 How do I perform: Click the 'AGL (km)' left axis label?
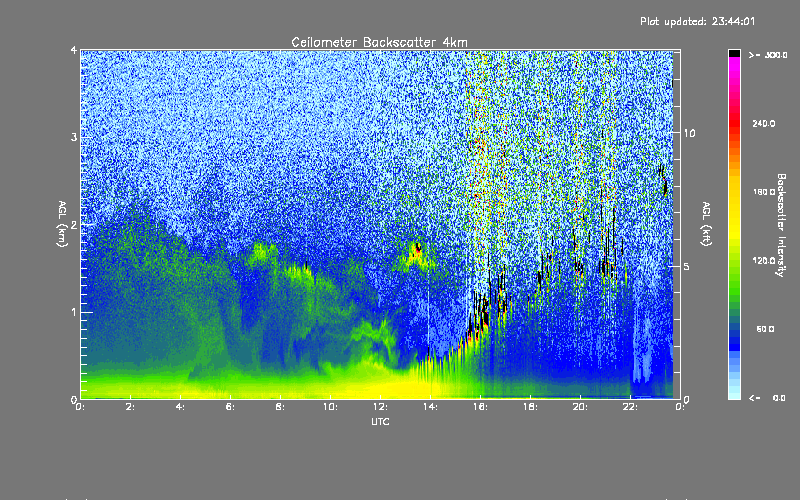coord(62,224)
